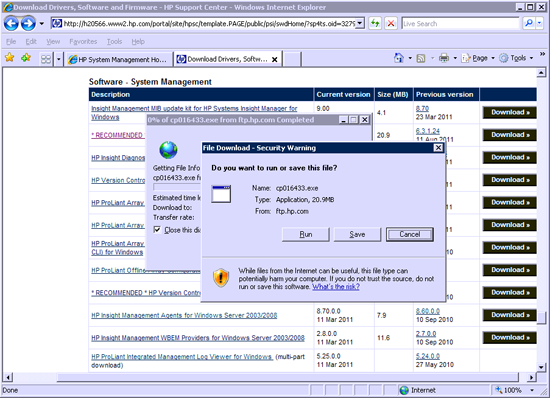Click the Quick Tabs grid icon
This screenshot has height=398, width=550.
(x=46, y=59)
